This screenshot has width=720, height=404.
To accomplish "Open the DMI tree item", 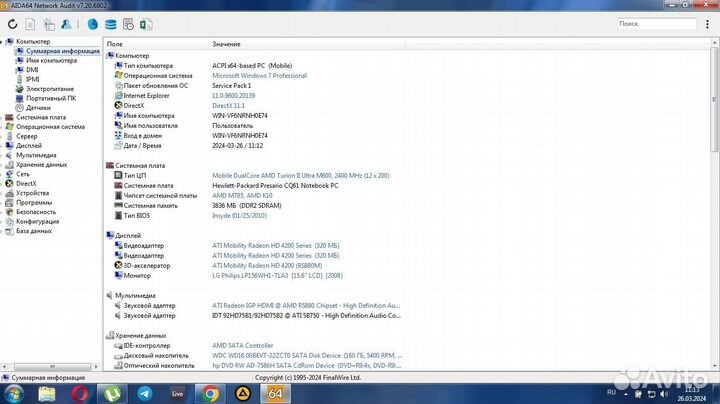I will (32, 70).
